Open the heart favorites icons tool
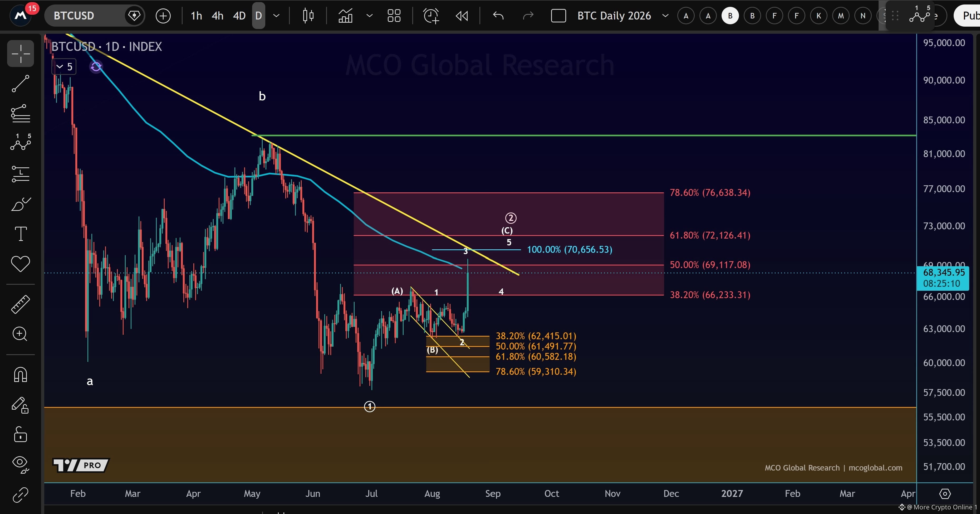The height and width of the screenshot is (514, 980). tap(21, 264)
